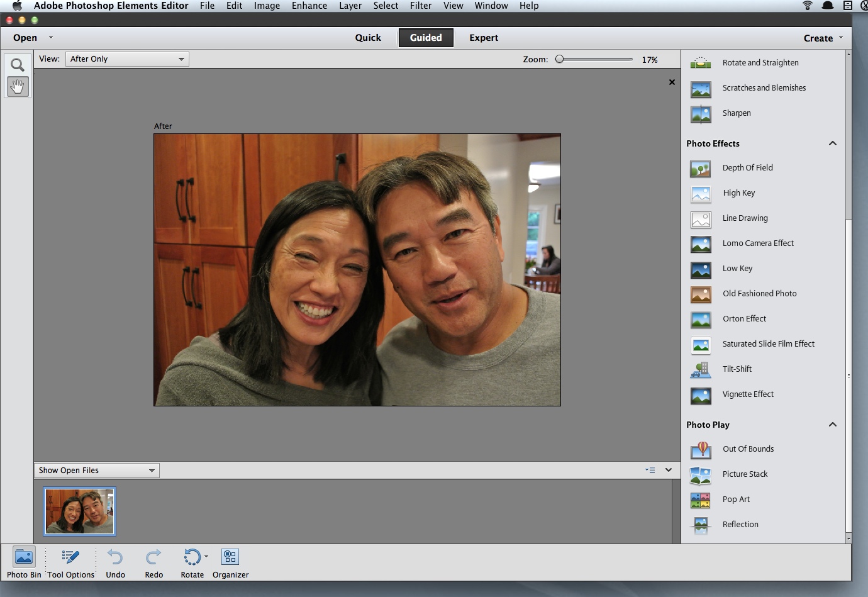Collapse the Photo Play section
This screenshot has height=597, width=868.
832,425
